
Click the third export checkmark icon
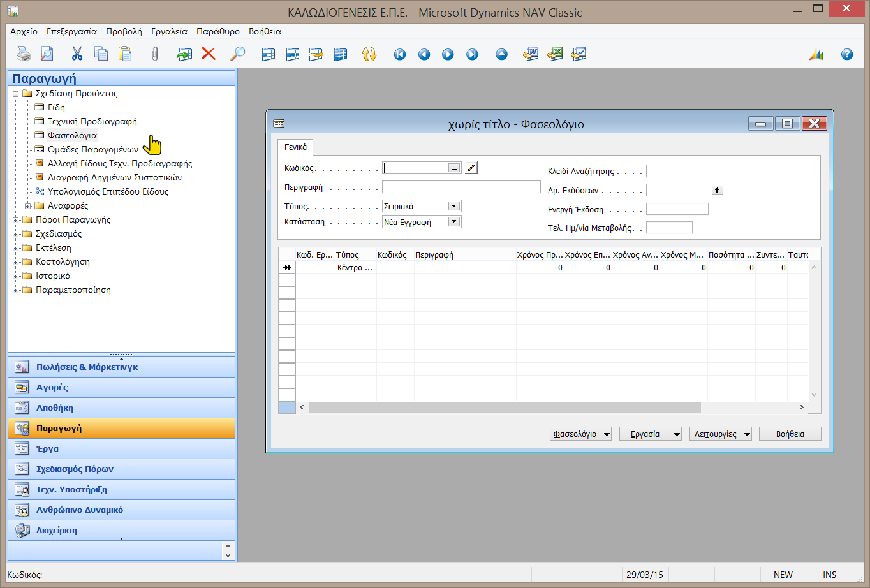[x=579, y=54]
